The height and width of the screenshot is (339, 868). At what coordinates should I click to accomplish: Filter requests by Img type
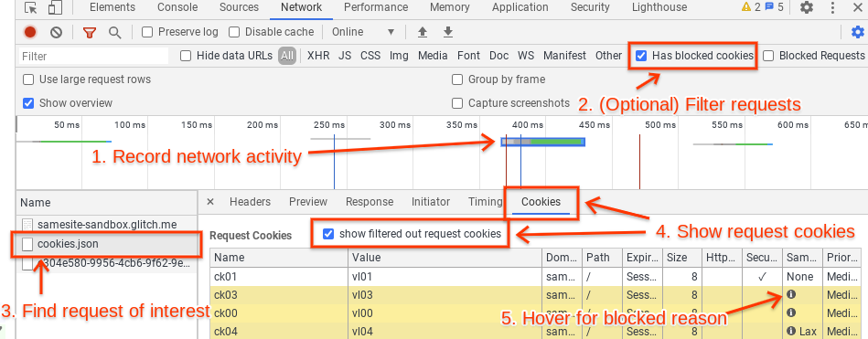[x=399, y=56]
